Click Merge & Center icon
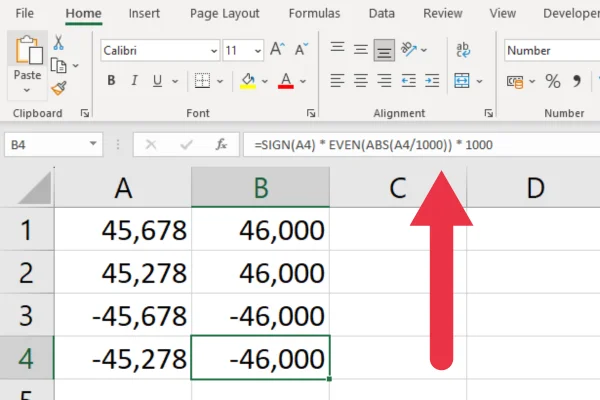The image size is (600, 400). point(462,81)
